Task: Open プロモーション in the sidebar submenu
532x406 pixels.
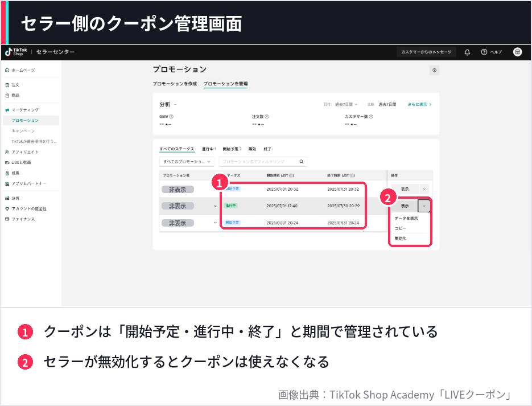Action: tap(31, 121)
